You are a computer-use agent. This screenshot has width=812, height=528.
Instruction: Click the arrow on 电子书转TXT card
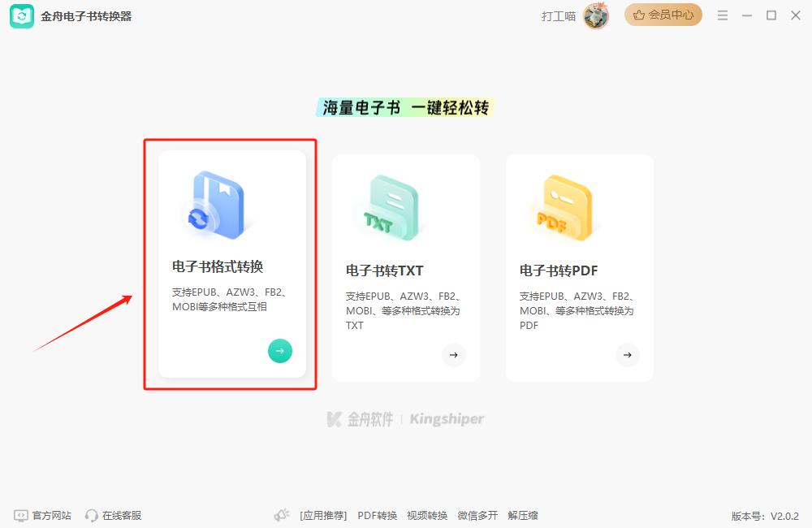[x=453, y=355]
